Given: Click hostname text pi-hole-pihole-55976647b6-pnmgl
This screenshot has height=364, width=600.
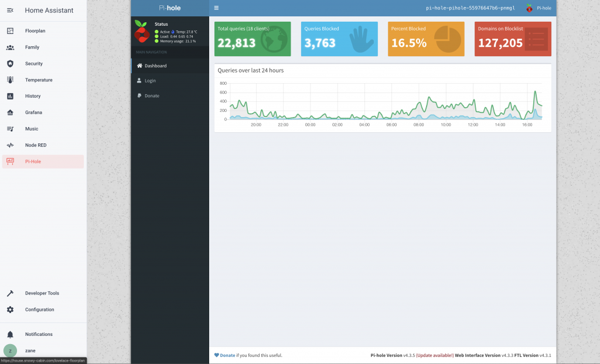Looking at the screenshot, I should [x=471, y=8].
